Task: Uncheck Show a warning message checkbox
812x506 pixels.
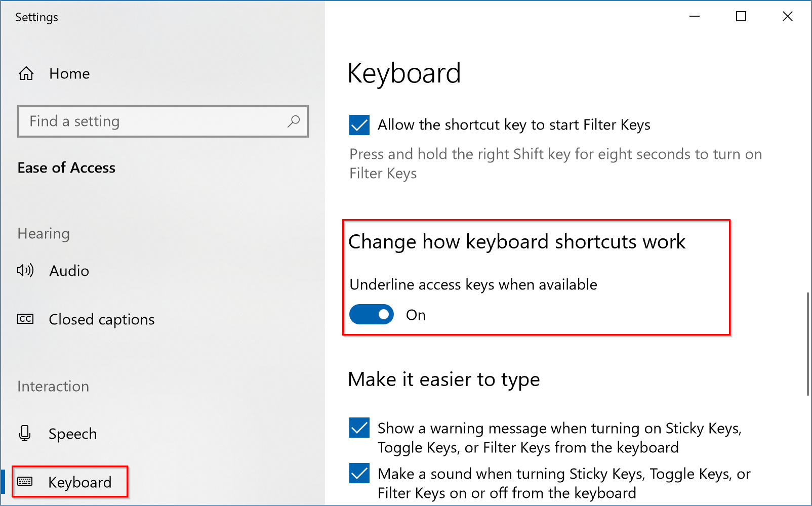Action: coord(359,428)
